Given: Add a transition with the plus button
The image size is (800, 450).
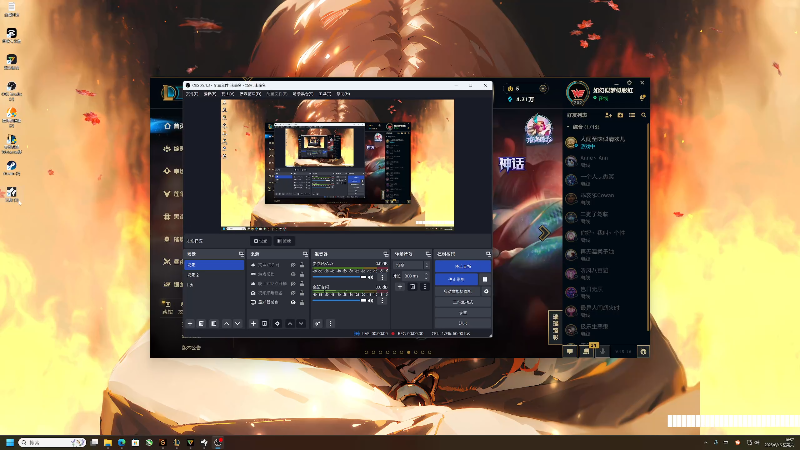Looking at the screenshot, I should (400, 287).
